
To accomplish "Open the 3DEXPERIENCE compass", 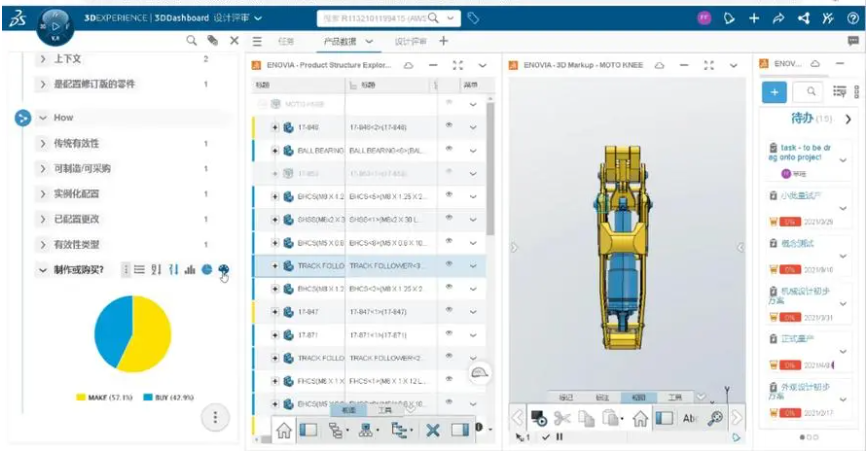I will (55, 26).
